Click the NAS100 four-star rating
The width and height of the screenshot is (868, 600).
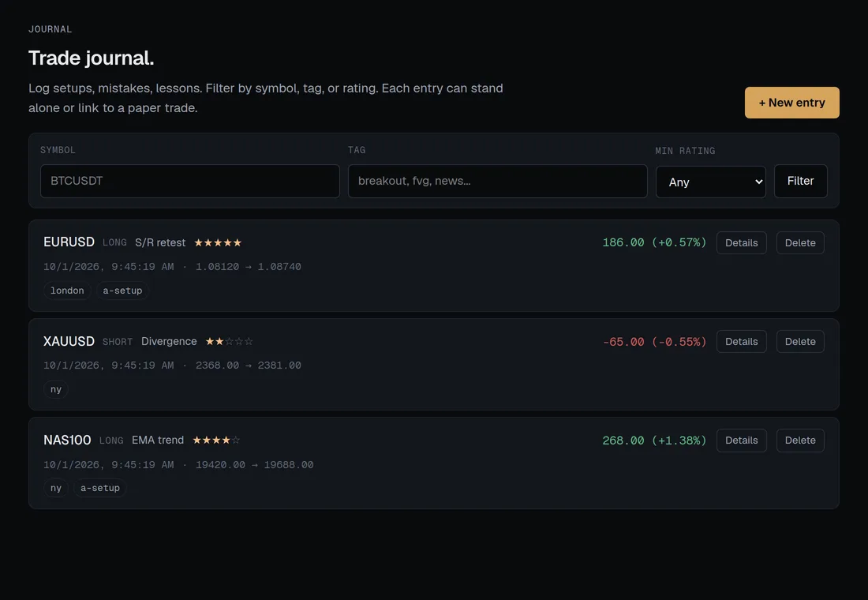pyautogui.click(x=216, y=440)
